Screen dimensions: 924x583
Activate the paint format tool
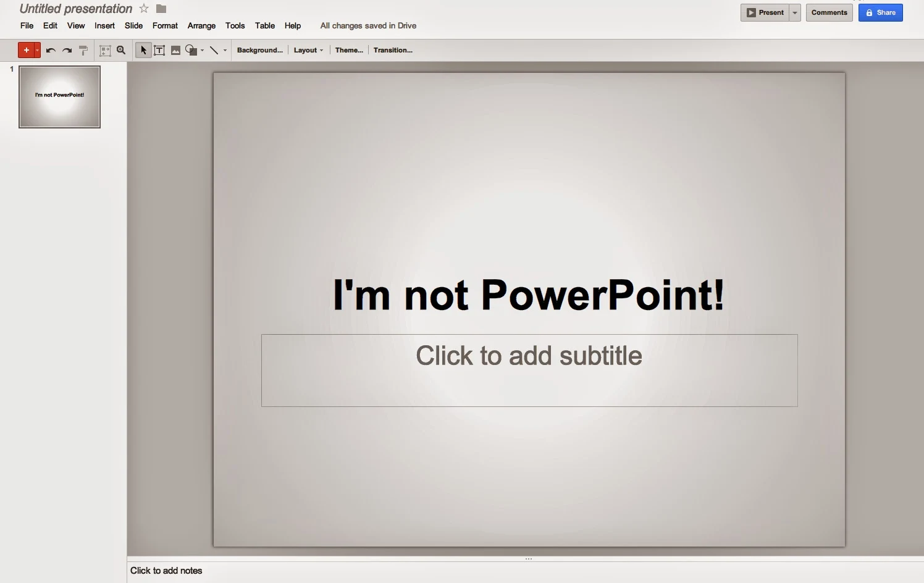[83, 51]
